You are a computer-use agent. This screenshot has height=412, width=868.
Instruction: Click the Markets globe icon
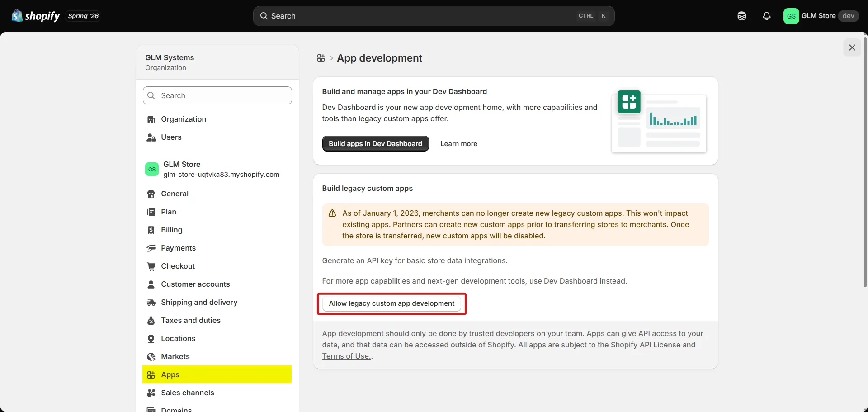(x=151, y=357)
